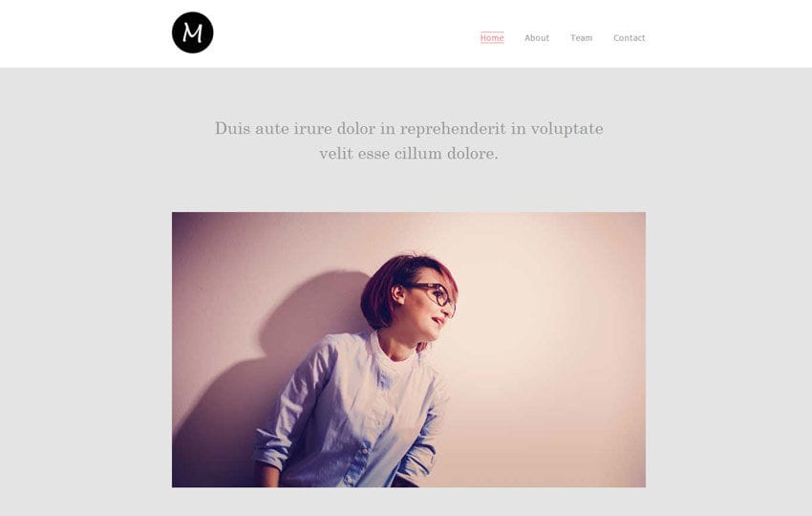Click the blue shirt in the hero image
The width and height of the screenshot is (812, 516).
coord(353,415)
